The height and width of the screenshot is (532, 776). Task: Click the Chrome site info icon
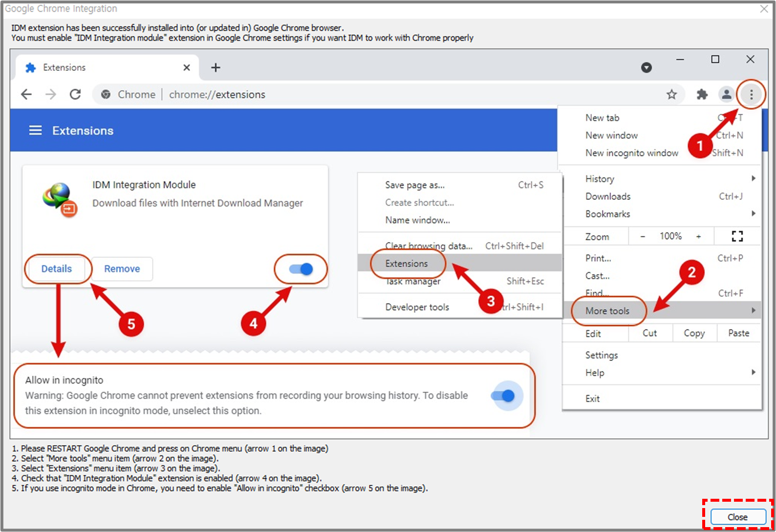[x=106, y=94]
